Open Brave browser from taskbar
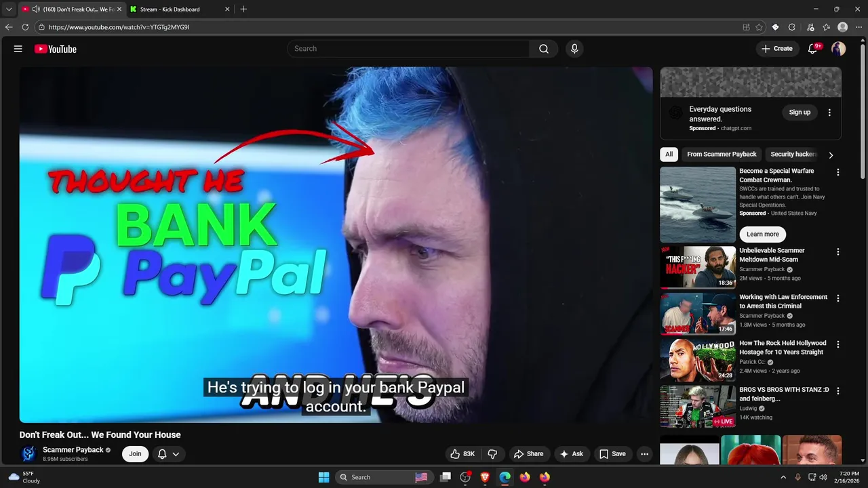Image resolution: width=868 pixels, height=488 pixels. point(485,477)
